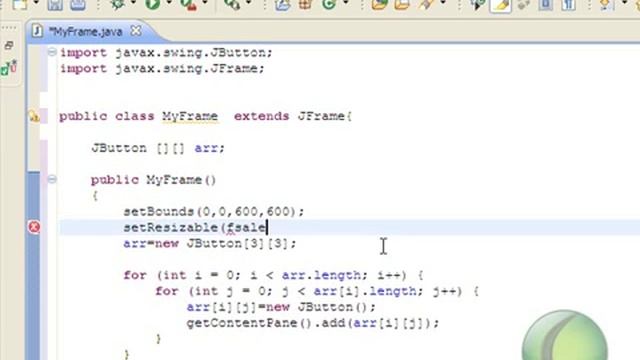
Task: Run the program with the green play icon
Action: 153,4
